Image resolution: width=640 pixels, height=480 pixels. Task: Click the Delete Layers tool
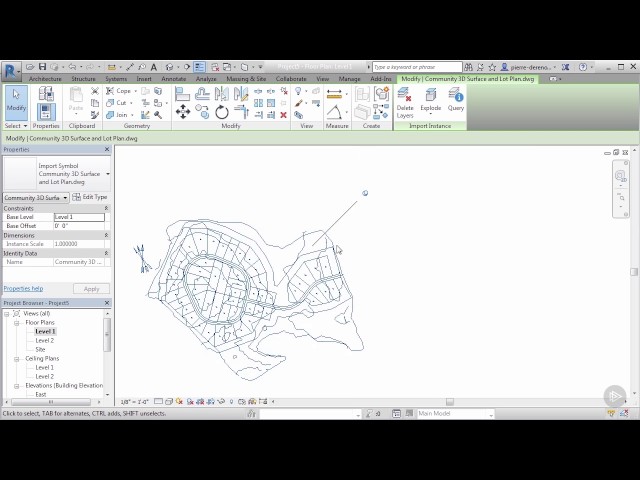[x=405, y=103]
